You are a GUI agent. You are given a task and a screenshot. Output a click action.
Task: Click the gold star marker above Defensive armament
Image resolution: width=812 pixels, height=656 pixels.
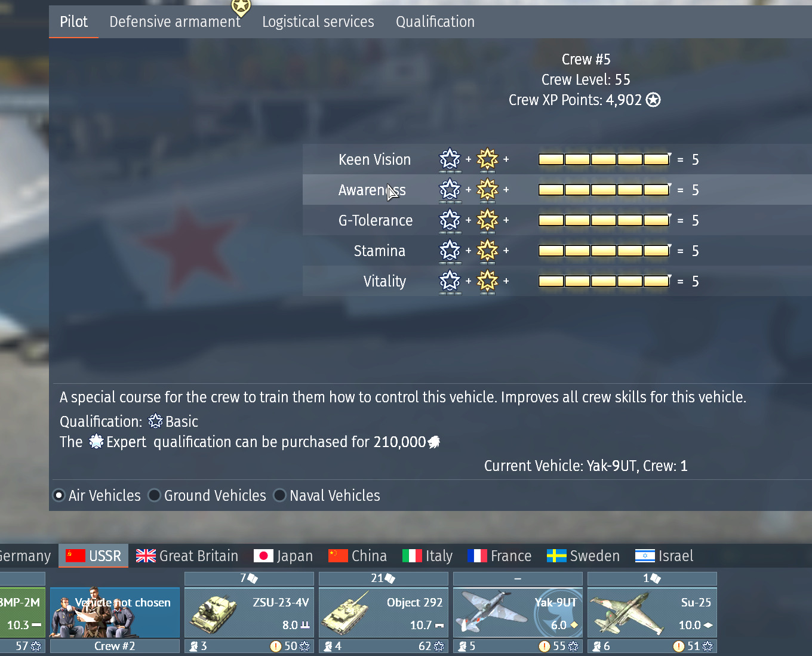(x=241, y=7)
